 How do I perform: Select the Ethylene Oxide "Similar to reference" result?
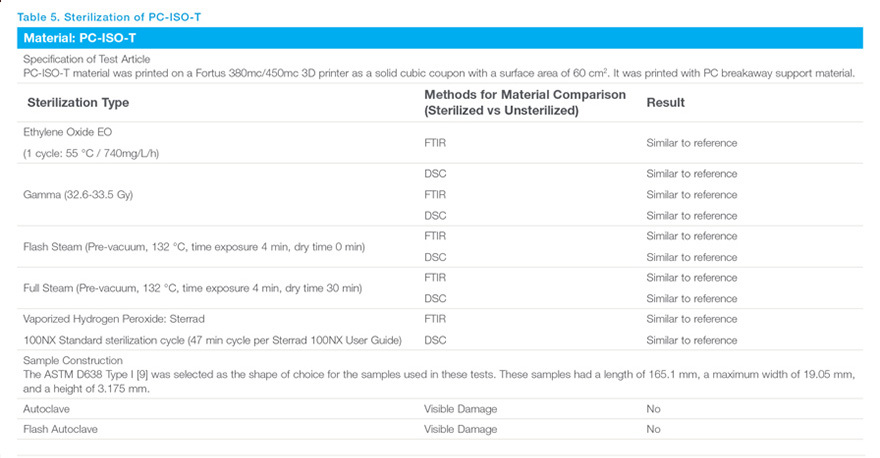pyautogui.click(x=691, y=143)
